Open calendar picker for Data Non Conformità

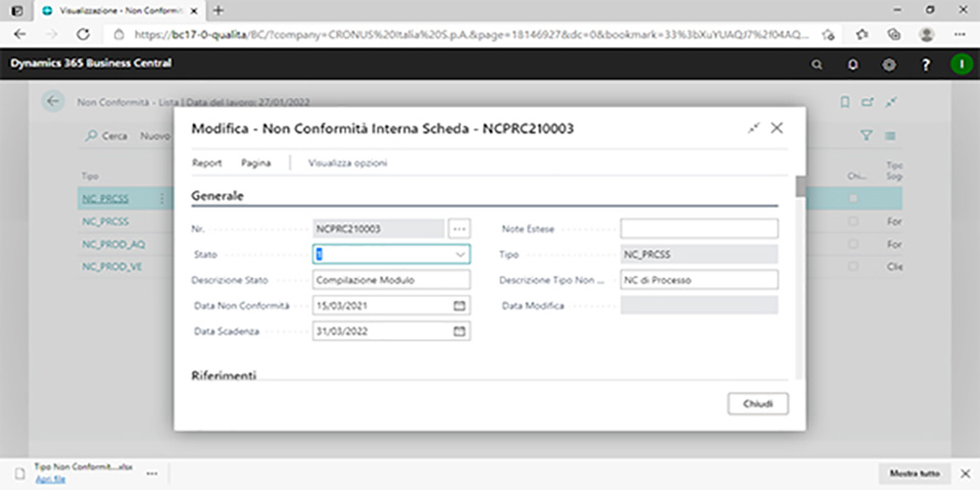coord(459,306)
